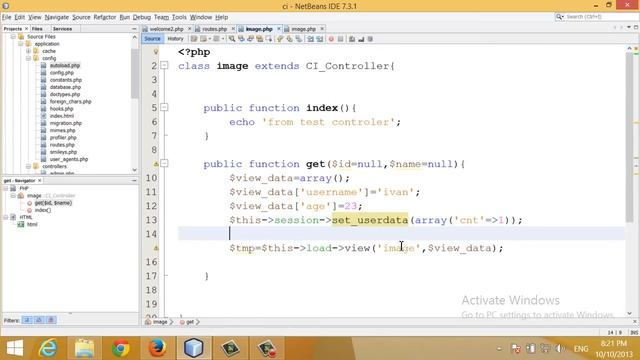Collapse the application folder in Projects tree

21,44
